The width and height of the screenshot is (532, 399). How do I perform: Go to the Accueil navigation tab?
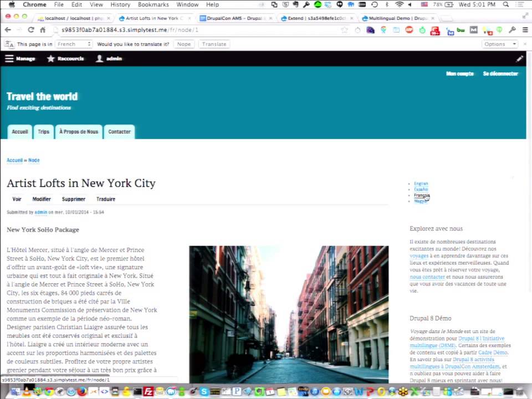pyautogui.click(x=20, y=132)
